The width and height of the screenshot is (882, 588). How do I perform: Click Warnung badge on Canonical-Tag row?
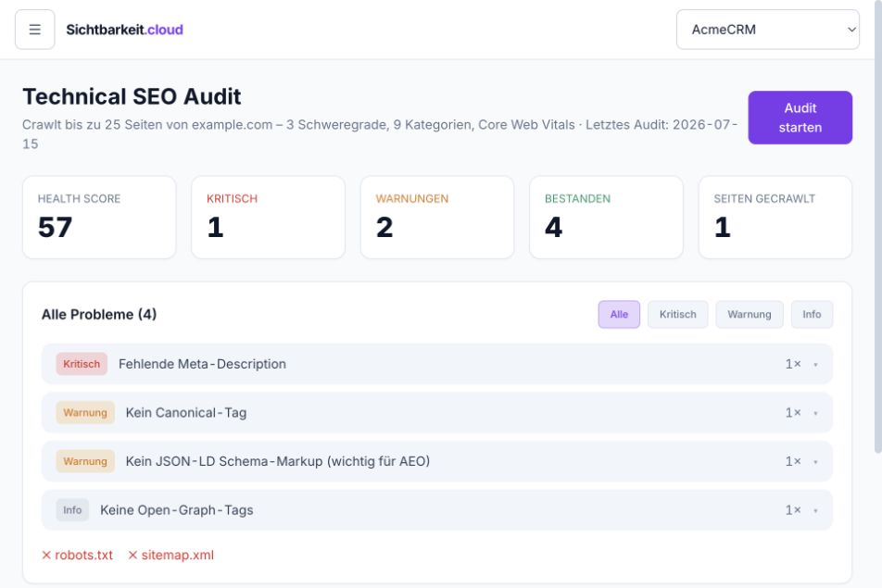(85, 413)
